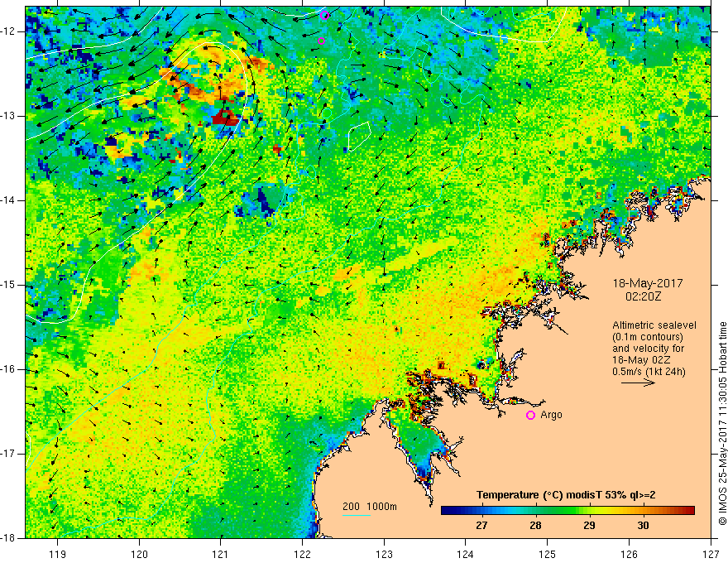This screenshot has height=563, width=728.
Task: Click the "119" longitude axis label
Action: pos(58,554)
